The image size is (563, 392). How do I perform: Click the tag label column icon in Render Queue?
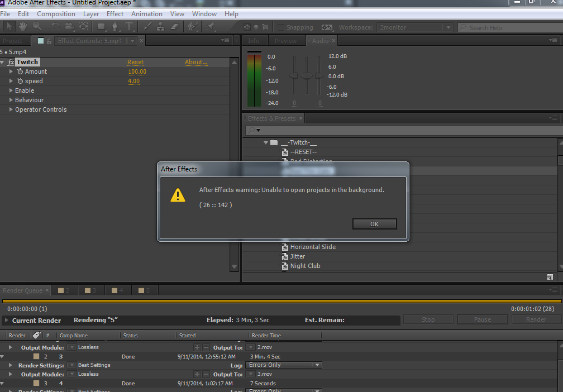click(36, 335)
